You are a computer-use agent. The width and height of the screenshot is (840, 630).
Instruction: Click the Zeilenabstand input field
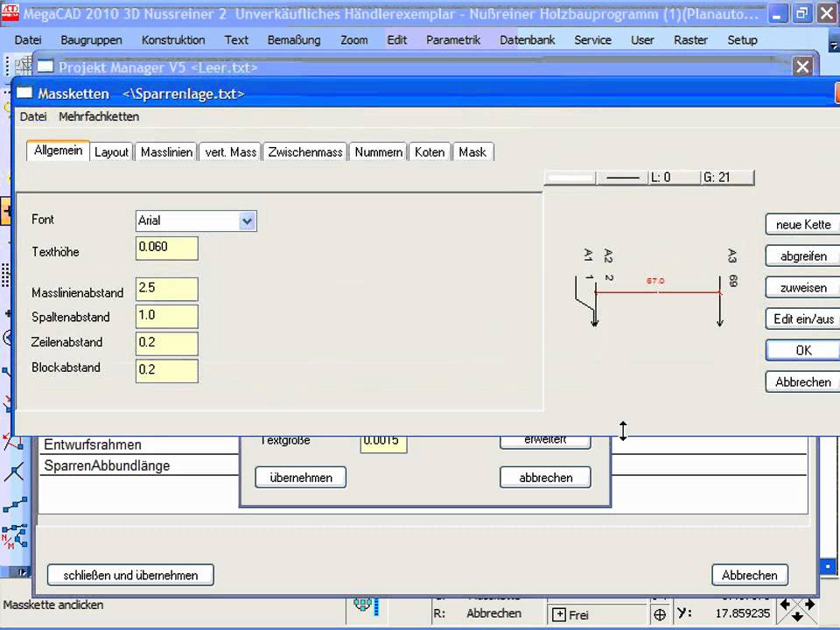click(166, 344)
